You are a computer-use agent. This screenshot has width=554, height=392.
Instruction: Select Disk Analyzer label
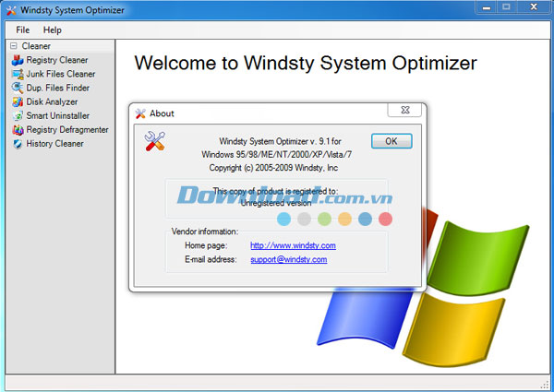[52, 102]
